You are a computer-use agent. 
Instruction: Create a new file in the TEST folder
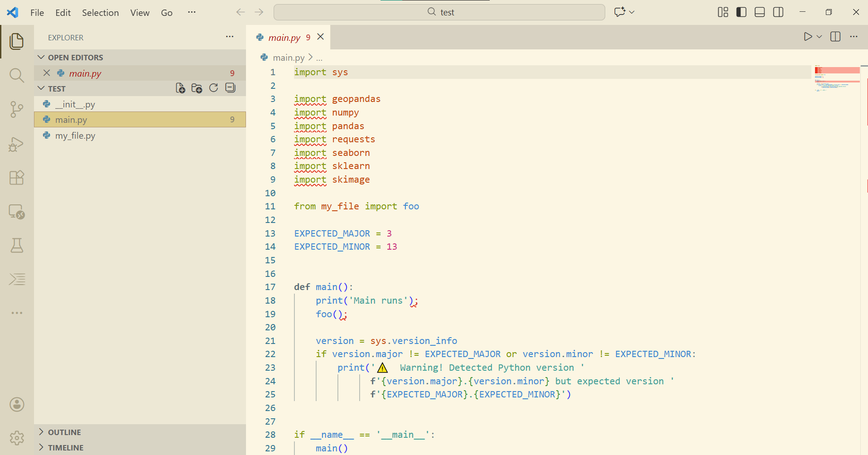[x=180, y=88]
